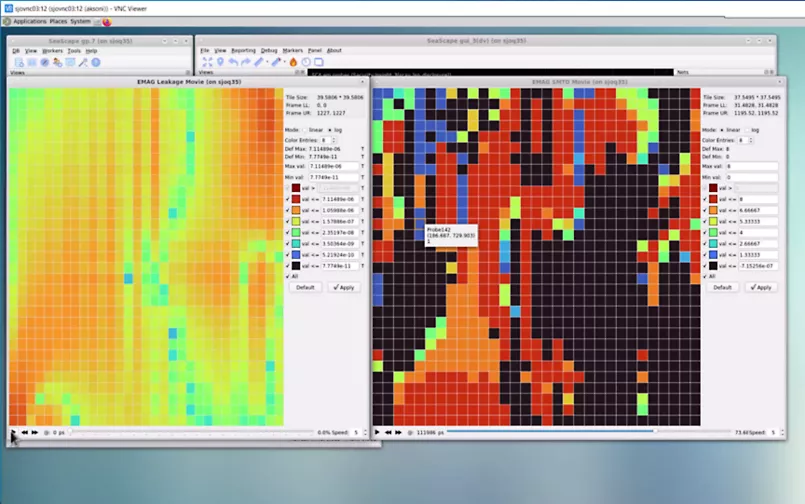The width and height of the screenshot is (805, 504).
Task: Click the flame icon in SeaScape toolbar
Action: 293,62
